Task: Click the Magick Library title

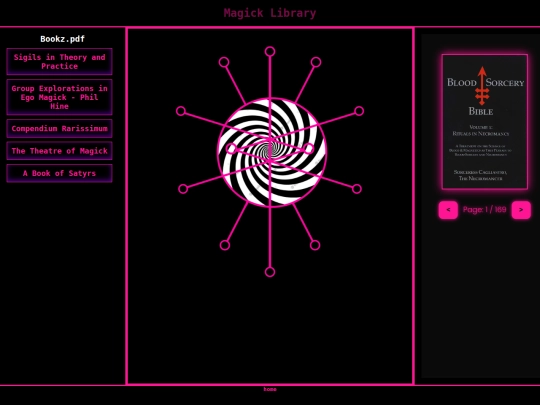Action: click(x=270, y=13)
